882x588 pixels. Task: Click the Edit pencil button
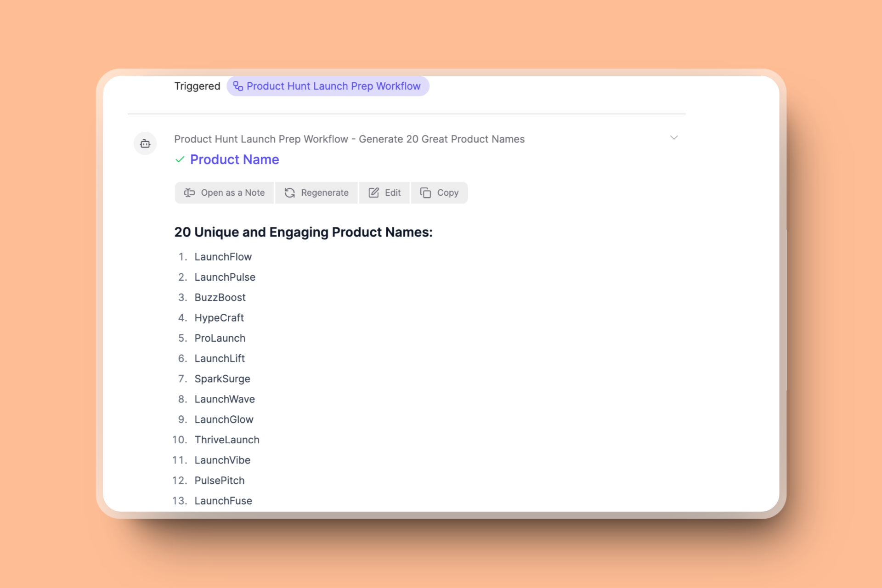(x=384, y=192)
